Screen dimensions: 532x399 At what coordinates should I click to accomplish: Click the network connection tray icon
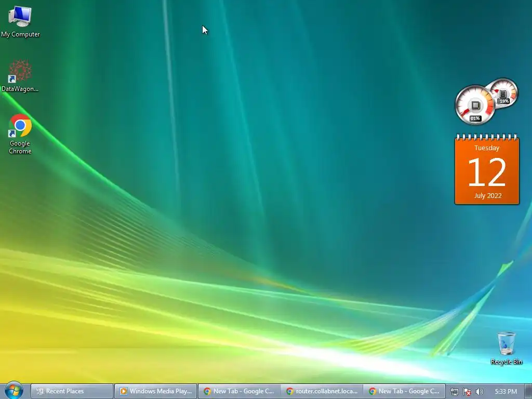coord(455,392)
